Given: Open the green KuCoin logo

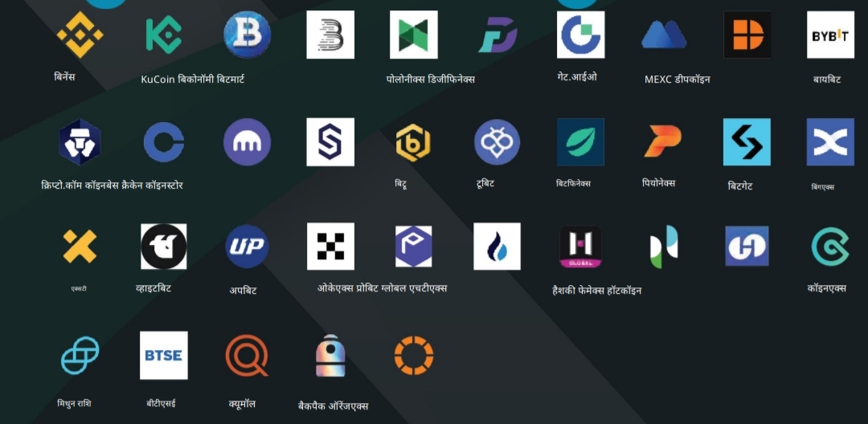Looking at the screenshot, I should point(163,35).
